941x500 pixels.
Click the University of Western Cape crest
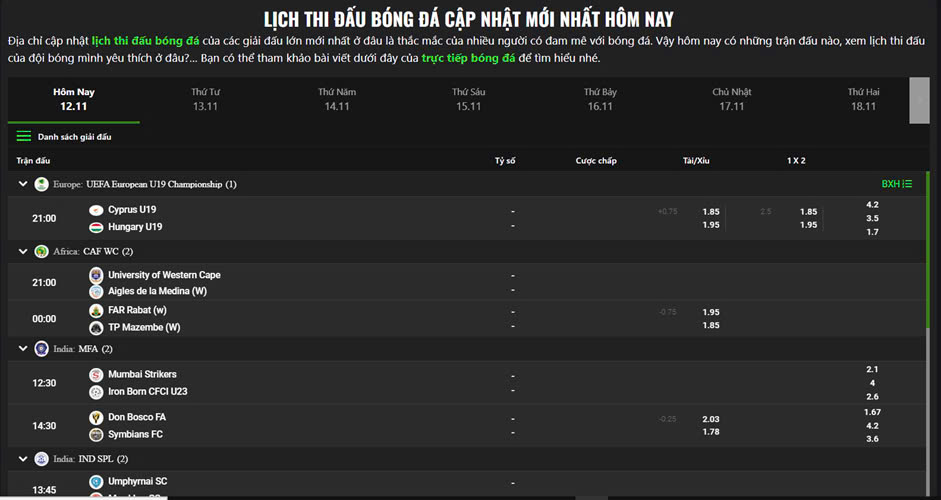point(96,275)
